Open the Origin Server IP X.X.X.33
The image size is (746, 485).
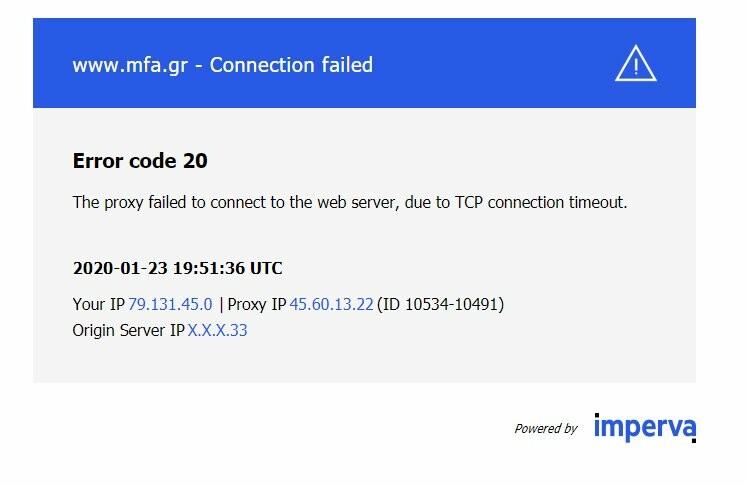(x=217, y=330)
